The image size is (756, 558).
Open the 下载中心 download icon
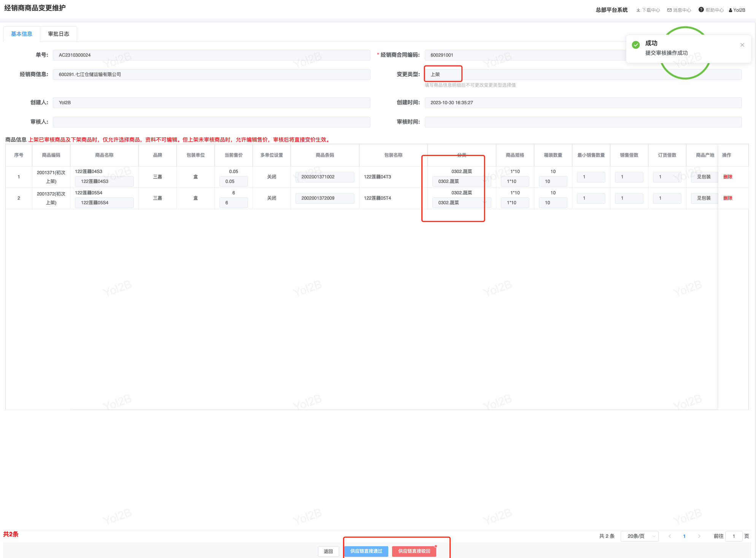638,10
